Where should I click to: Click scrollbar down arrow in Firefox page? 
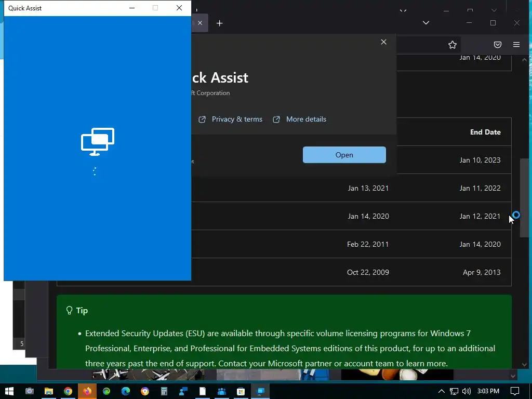(525, 365)
